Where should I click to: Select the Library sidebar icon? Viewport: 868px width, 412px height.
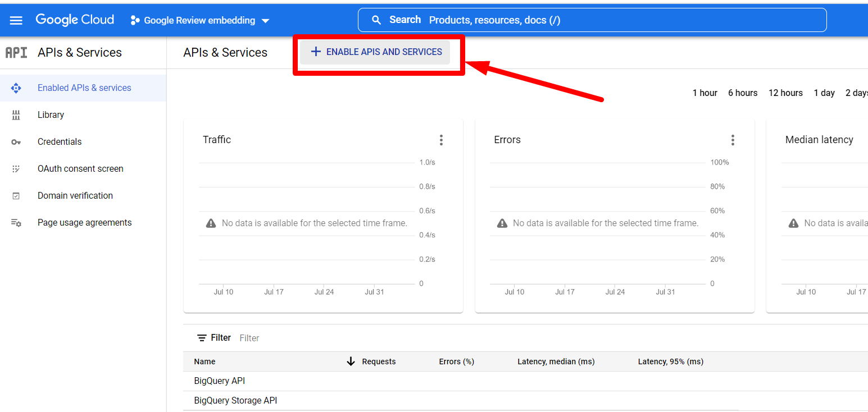click(17, 115)
